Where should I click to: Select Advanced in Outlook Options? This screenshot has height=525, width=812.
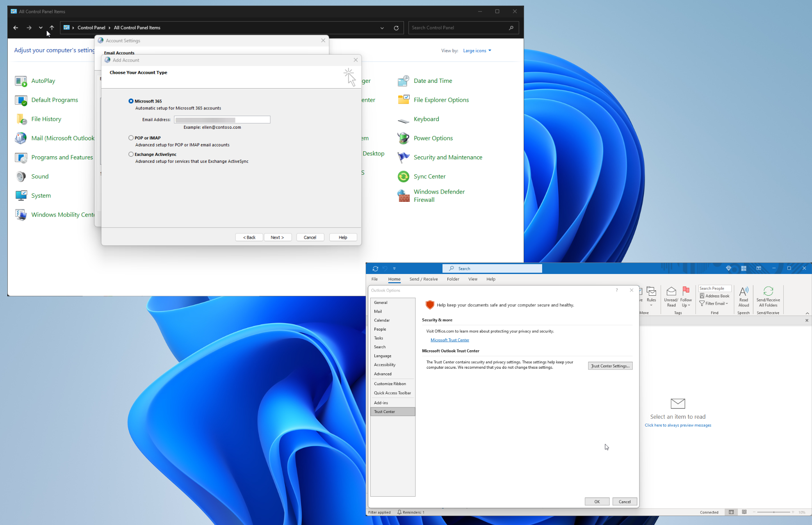point(392,374)
